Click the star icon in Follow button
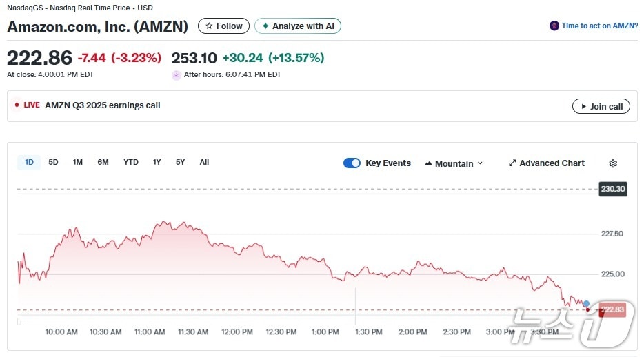Image resolution: width=644 pixels, height=357 pixels. 209,26
